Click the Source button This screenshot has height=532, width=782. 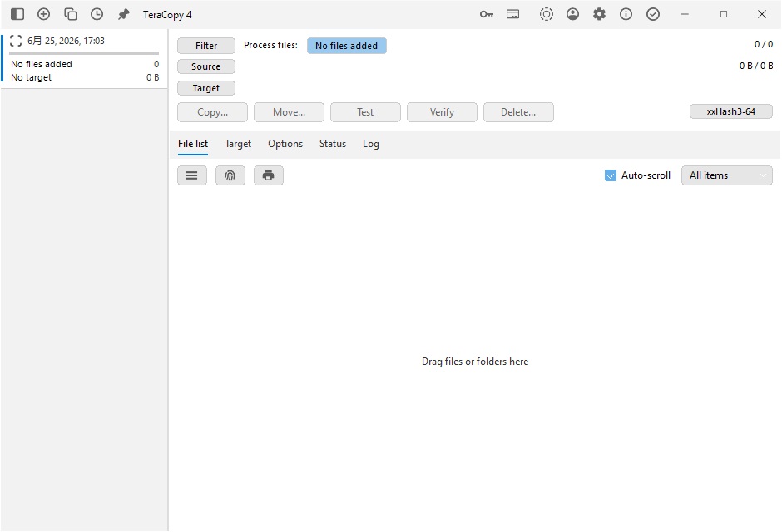coord(206,66)
